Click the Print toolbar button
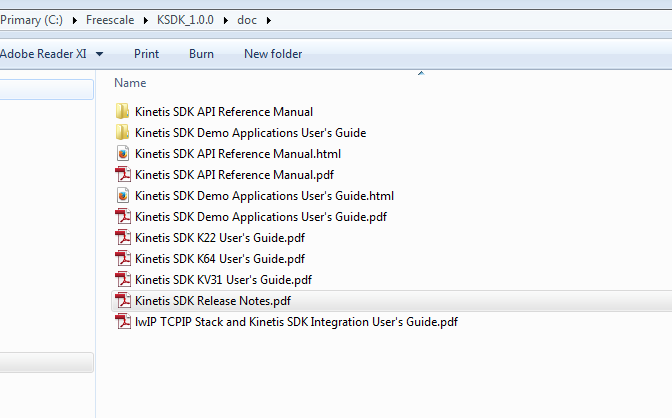The width and height of the screenshot is (672, 418). 146,54
